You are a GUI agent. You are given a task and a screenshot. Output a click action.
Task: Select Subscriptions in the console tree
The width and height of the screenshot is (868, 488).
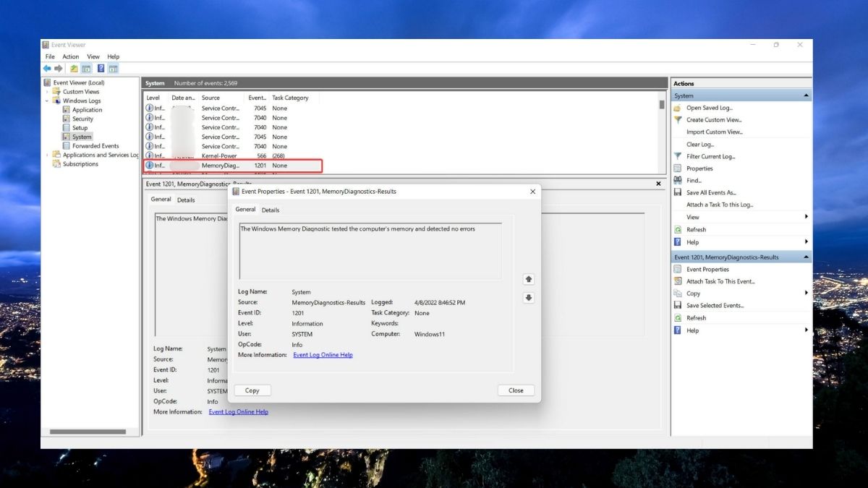click(x=80, y=164)
